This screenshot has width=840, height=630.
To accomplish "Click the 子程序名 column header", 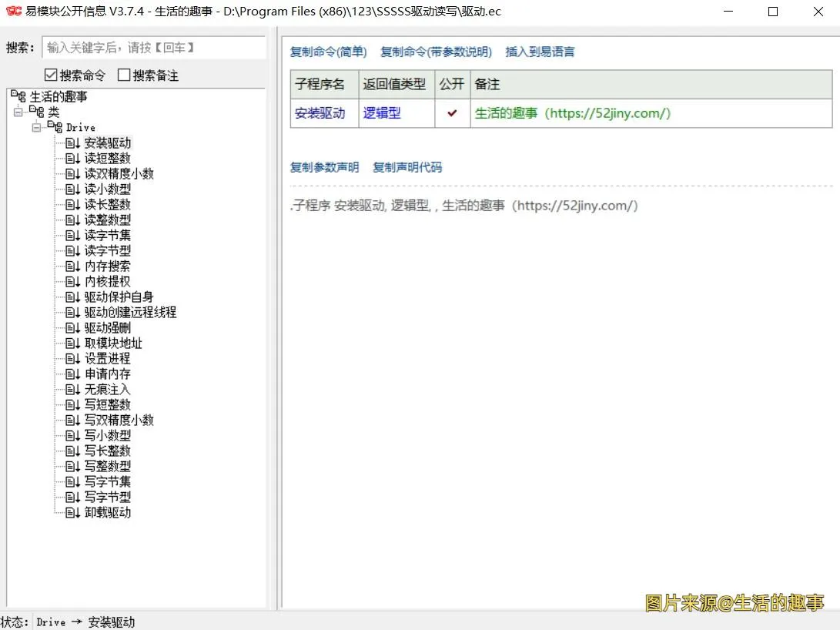I will [x=320, y=84].
